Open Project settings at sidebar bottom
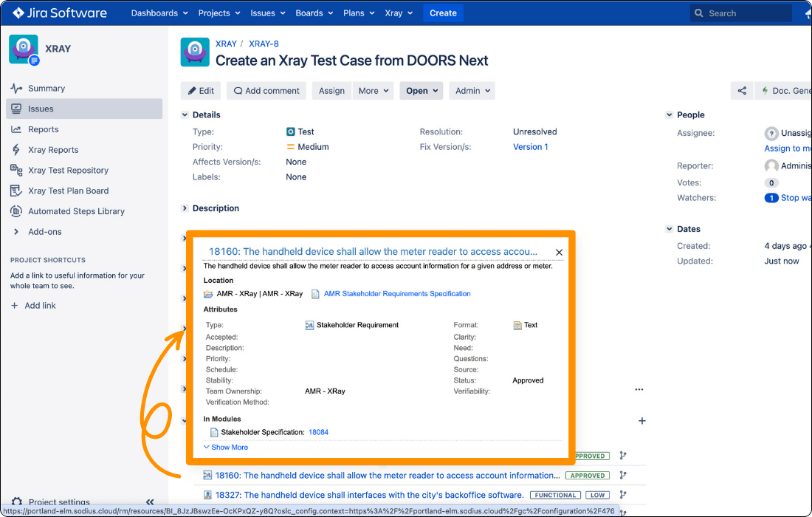Screen dimensions: 812x517 pos(59,501)
